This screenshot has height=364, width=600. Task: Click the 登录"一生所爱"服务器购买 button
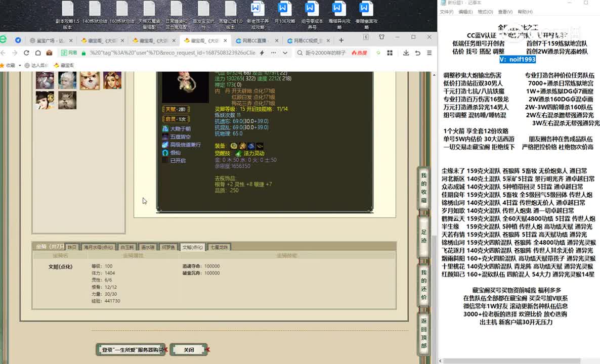tap(131, 349)
